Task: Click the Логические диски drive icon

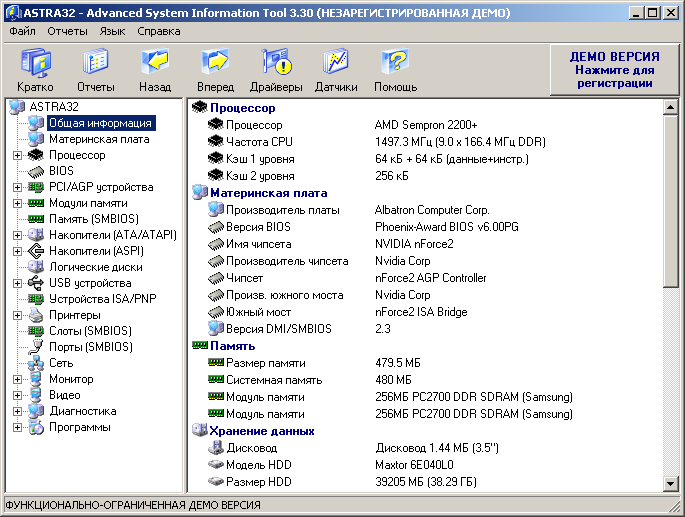Action: [x=36, y=267]
